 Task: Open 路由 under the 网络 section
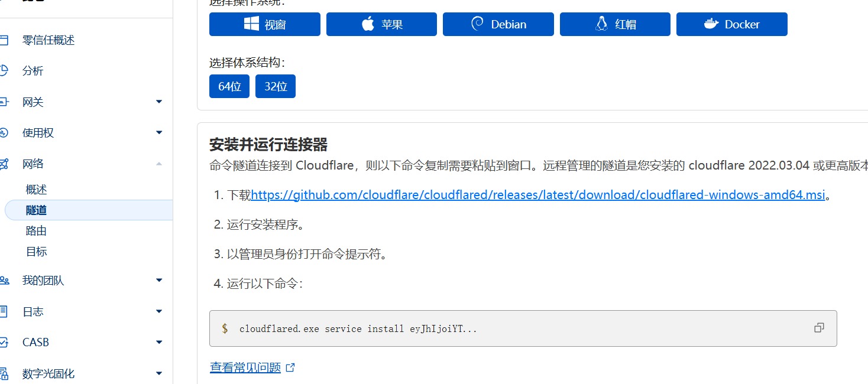pos(36,230)
